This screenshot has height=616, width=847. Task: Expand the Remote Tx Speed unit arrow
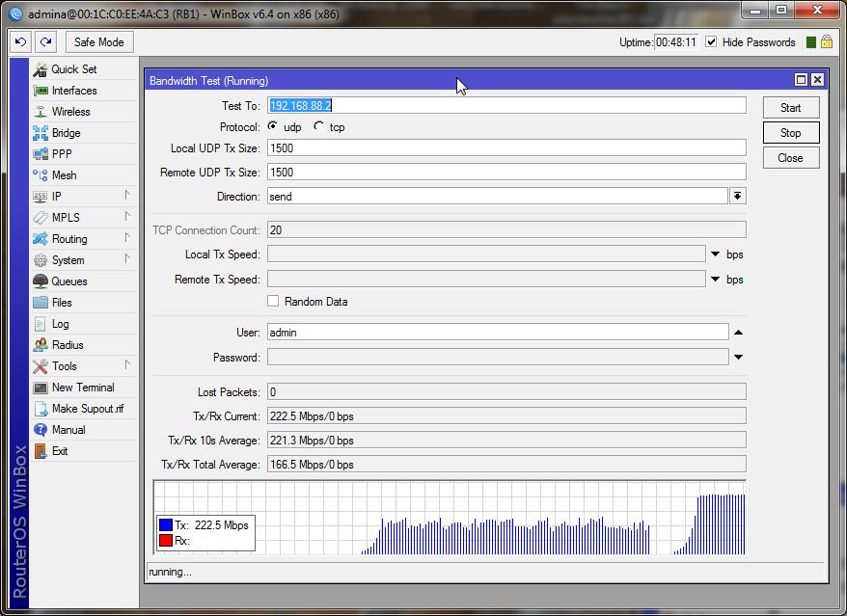point(715,280)
